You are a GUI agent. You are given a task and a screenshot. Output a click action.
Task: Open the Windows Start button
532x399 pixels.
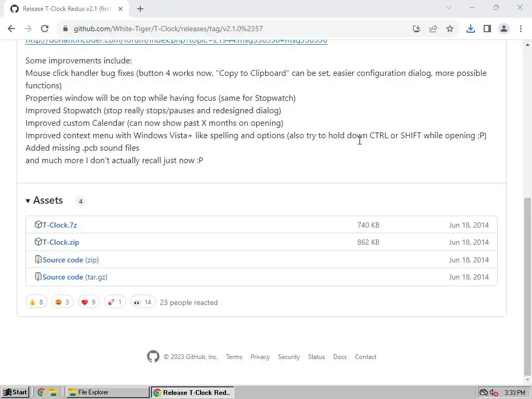(x=15, y=392)
